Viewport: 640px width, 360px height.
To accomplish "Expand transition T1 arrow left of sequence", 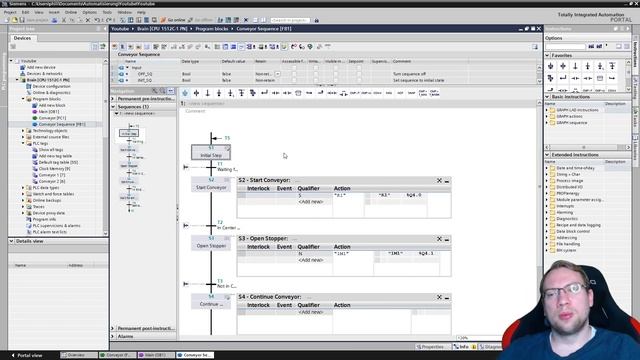I will [x=186, y=167].
